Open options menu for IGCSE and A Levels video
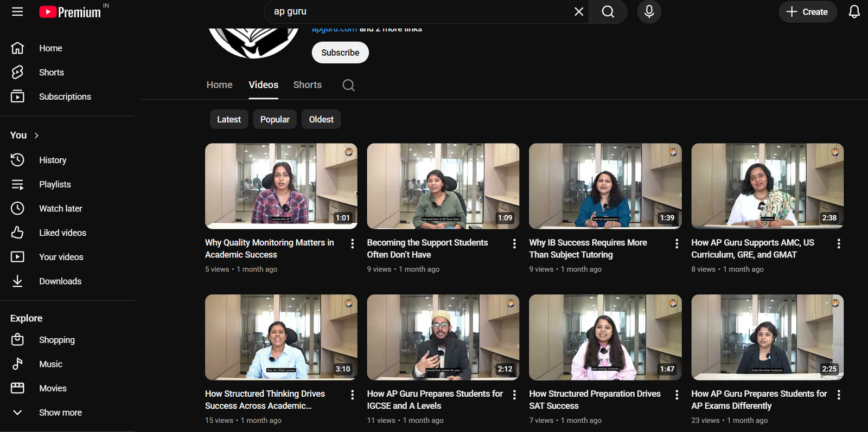Image resolution: width=868 pixels, height=432 pixels. (514, 395)
